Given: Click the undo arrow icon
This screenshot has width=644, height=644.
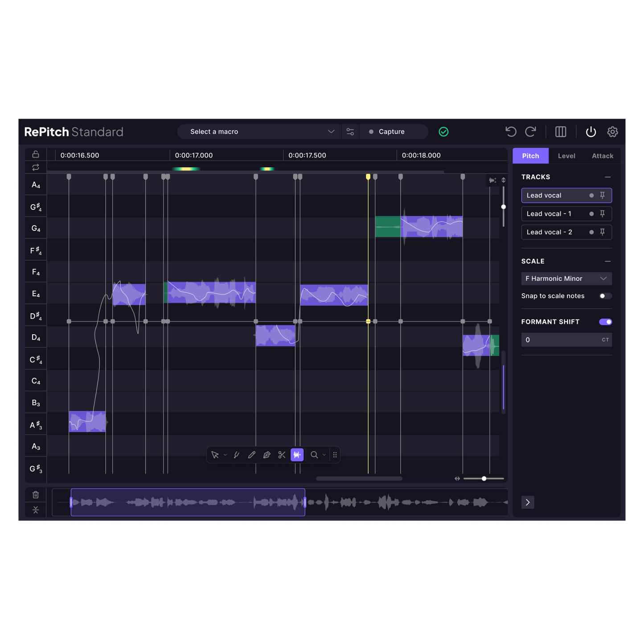Looking at the screenshot, I should 511,131.
